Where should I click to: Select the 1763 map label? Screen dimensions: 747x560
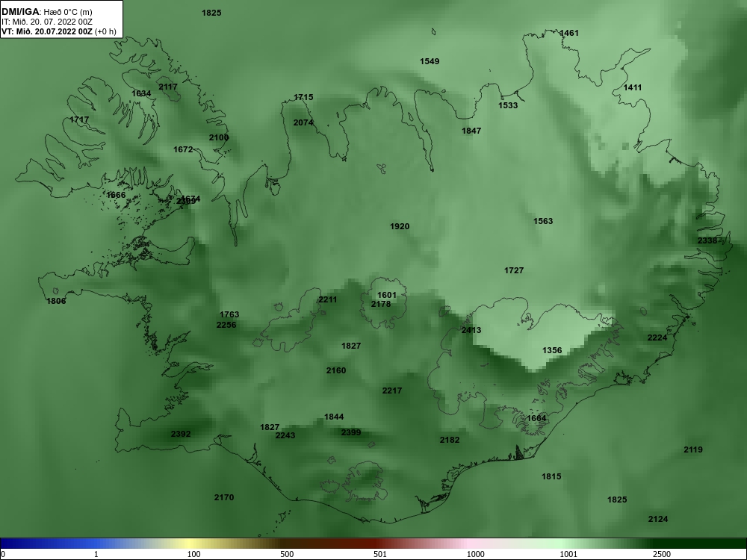(x=229, y=314)
